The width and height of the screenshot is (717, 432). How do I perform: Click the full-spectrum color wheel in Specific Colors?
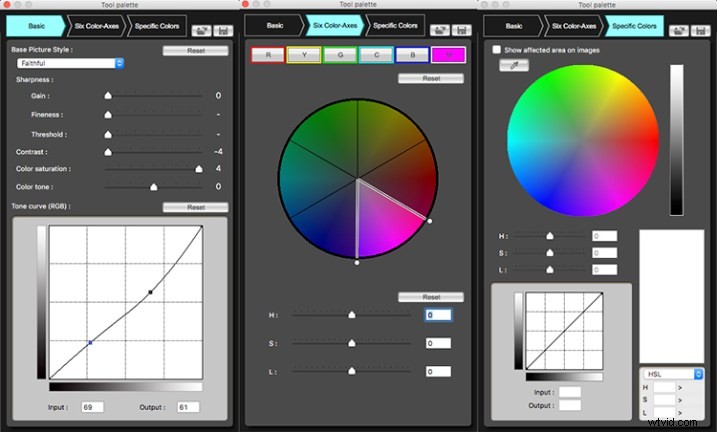(x=583, y=140)
